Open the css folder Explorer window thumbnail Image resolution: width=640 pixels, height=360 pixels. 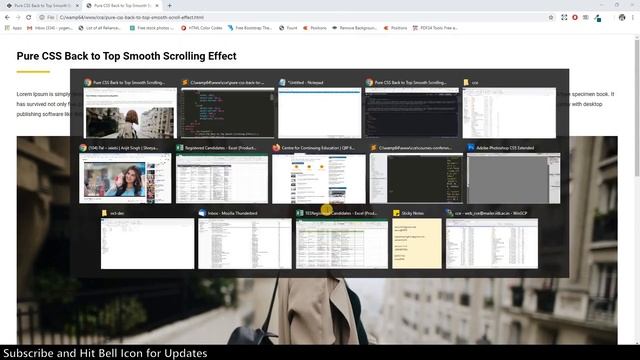click(509, 113)
